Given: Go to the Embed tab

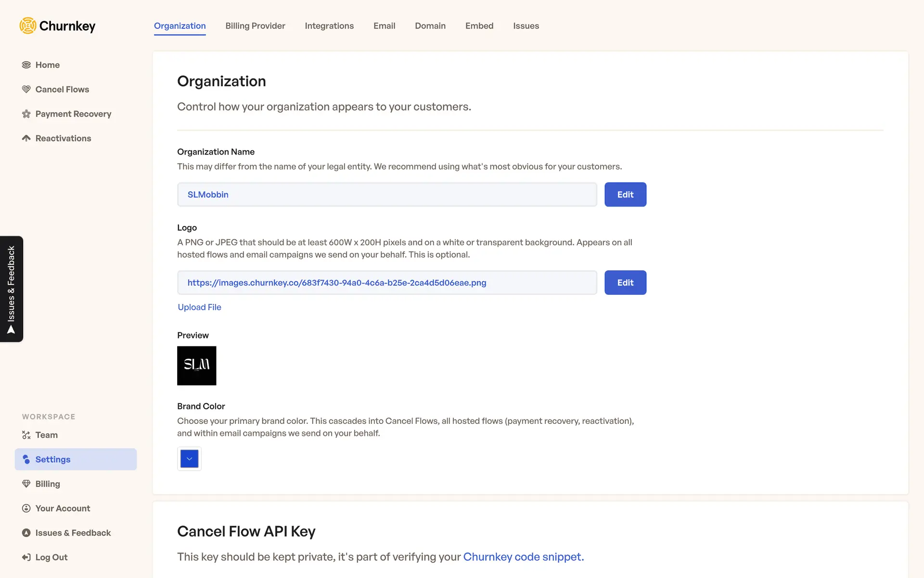Looking at the screenshot, I should pyautogui.click(x=479, y=26).
